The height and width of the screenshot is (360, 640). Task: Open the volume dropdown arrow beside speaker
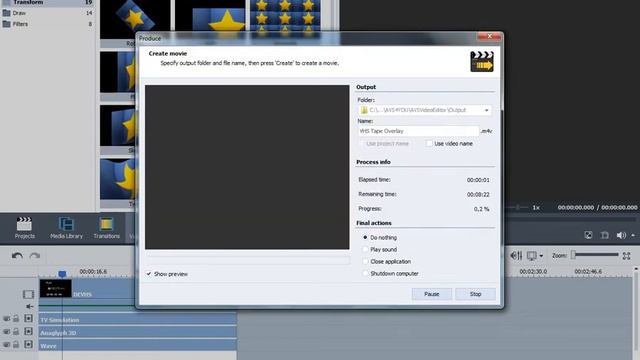coord(633,236)
